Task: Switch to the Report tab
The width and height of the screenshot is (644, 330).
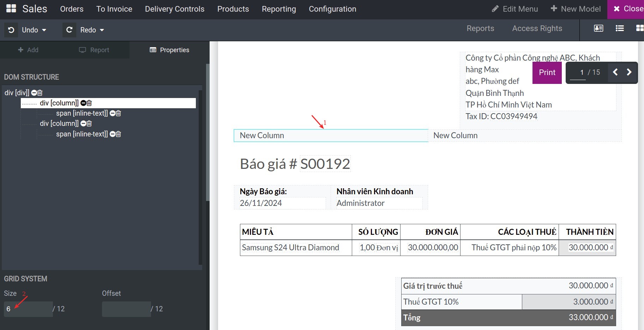Action: pyautogui.click(x=94, y=50)
